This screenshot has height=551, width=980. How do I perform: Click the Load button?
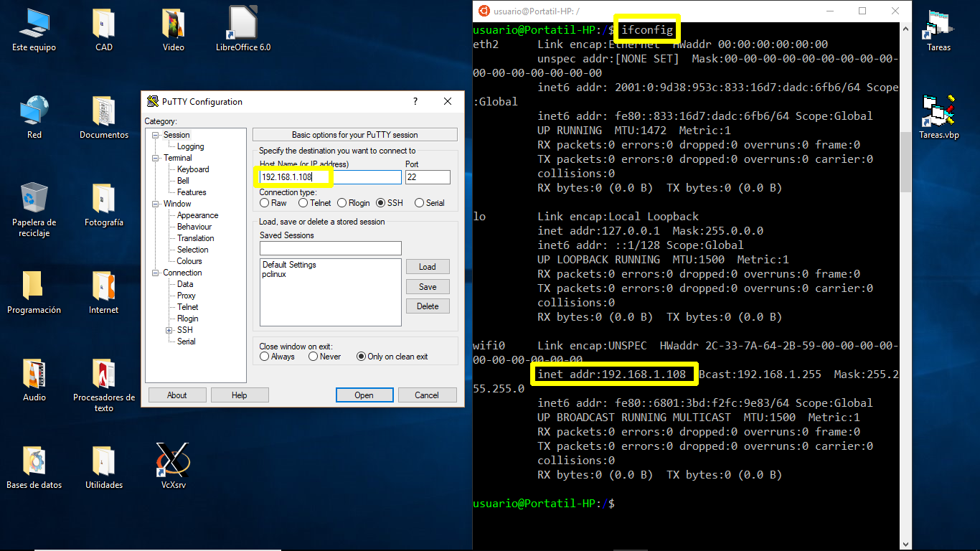pos(428,267)
